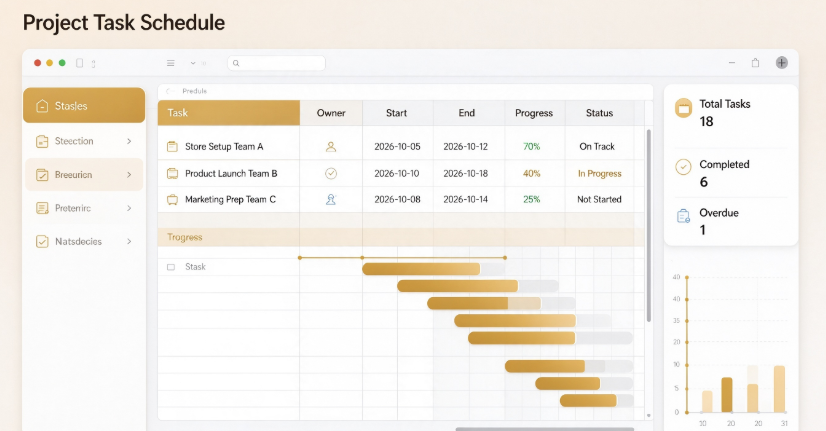
Task: Sort by the End column header
Action: point(467,113)
